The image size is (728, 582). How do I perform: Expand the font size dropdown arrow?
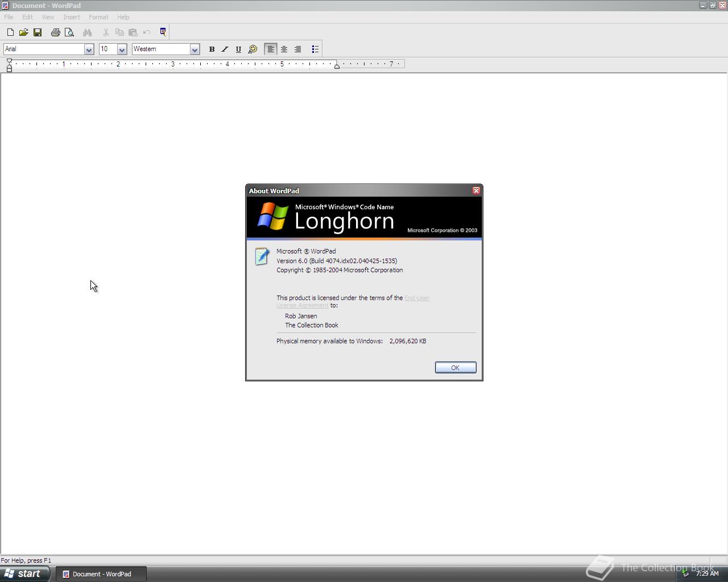pos(122,49)
